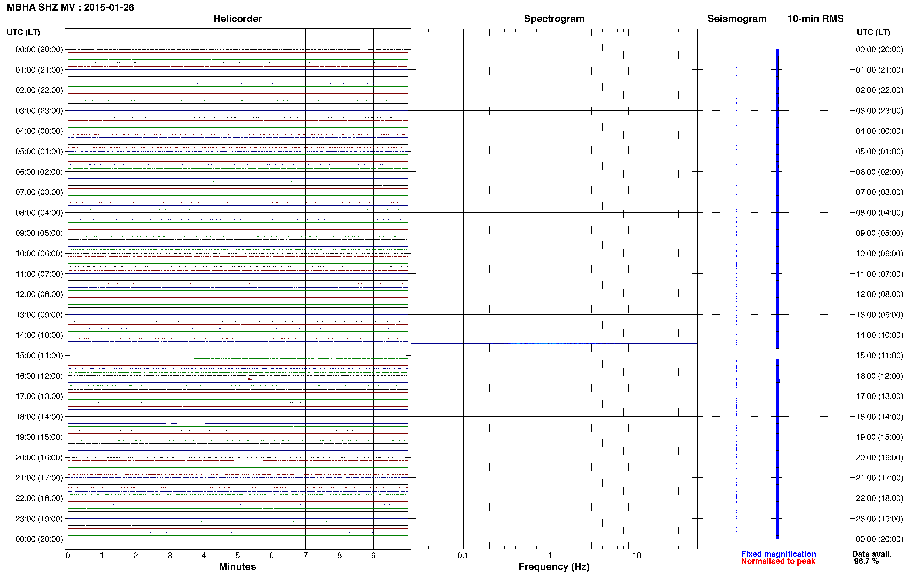Image resolution: width=924 pixels, height=578 pixels.
Task: Click left time label '16:00 (12:00)'
Action: pos(39,376)
